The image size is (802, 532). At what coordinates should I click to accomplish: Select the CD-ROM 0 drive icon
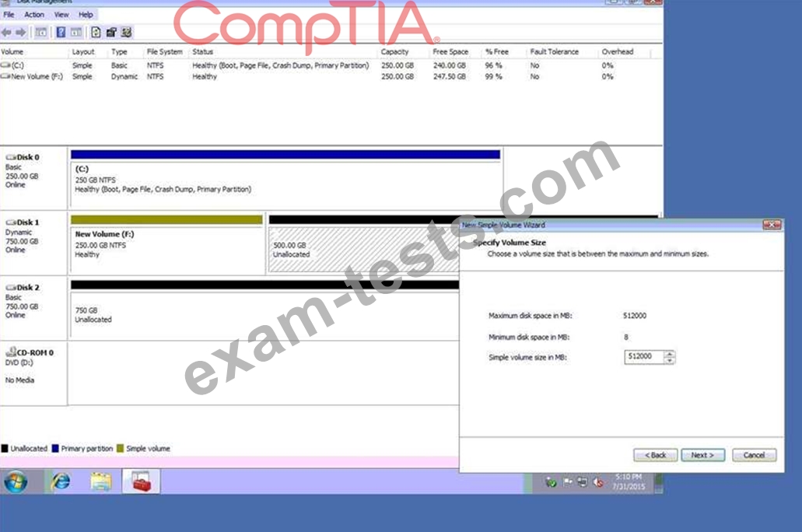(x=10, y=352)
